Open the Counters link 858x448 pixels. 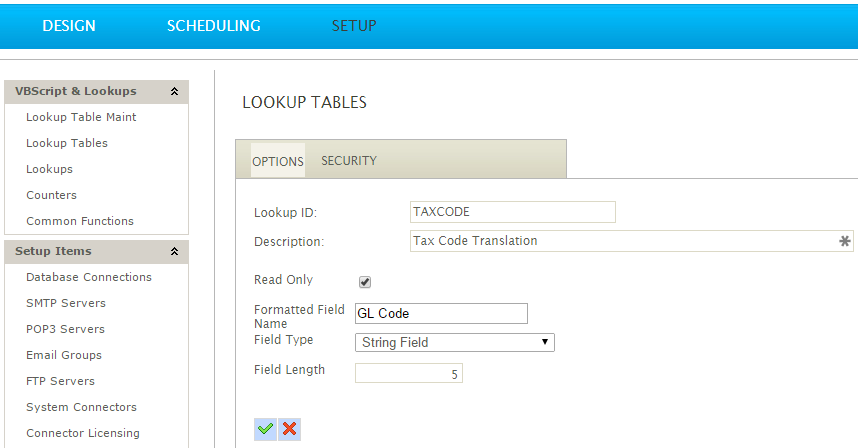[x=51, y=195]
